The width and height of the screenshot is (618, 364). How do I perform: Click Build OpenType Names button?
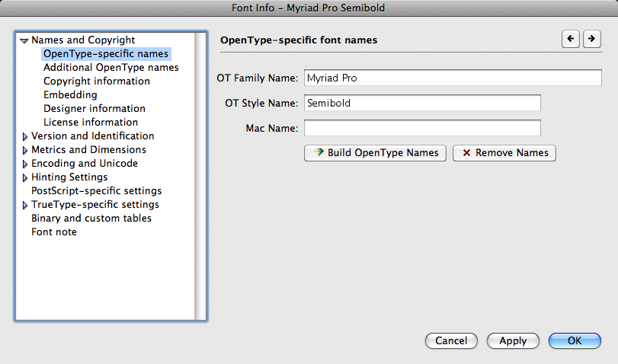(375, 153)
